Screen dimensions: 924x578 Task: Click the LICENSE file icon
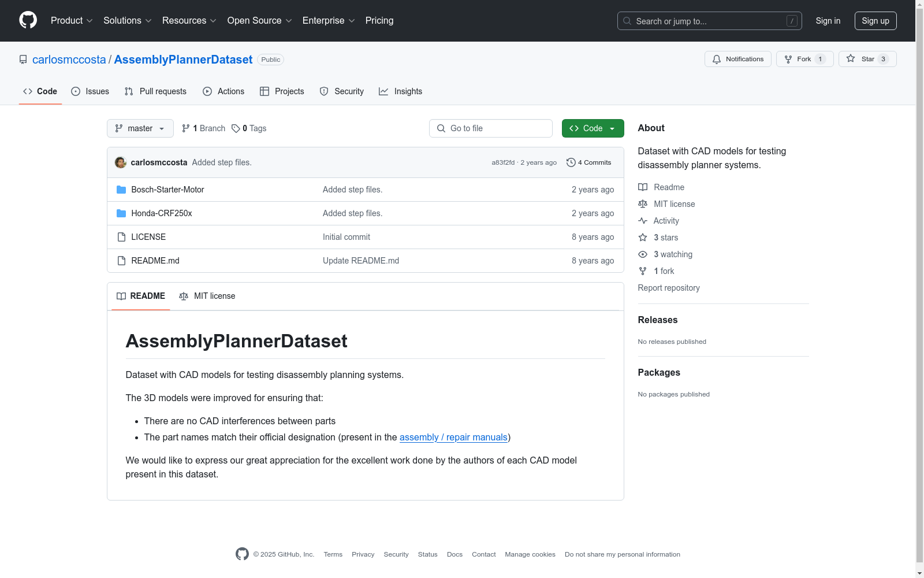pos(121,237)
